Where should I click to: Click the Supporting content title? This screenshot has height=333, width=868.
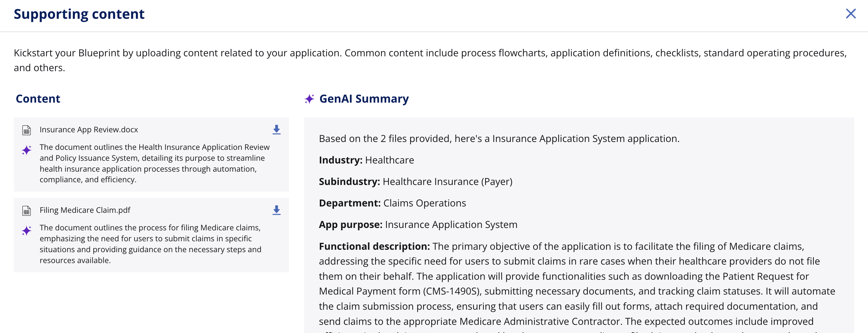tap(79, 14)
